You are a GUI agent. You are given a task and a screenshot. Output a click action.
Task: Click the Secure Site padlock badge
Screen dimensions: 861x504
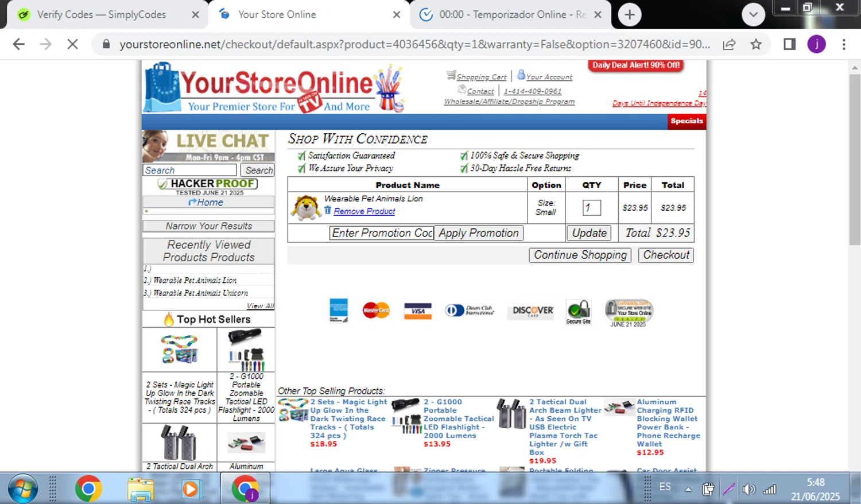coord(578,312)
